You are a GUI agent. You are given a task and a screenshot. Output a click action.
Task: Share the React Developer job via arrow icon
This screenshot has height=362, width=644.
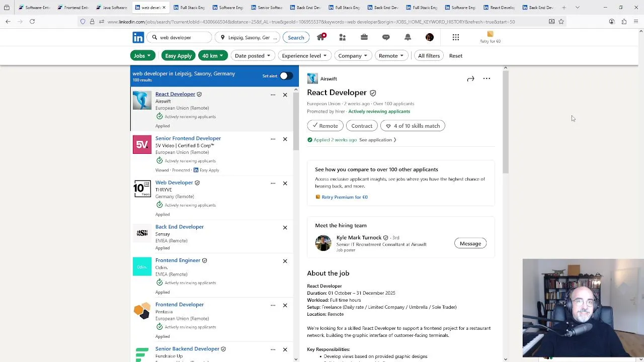[x=470, y=78]
